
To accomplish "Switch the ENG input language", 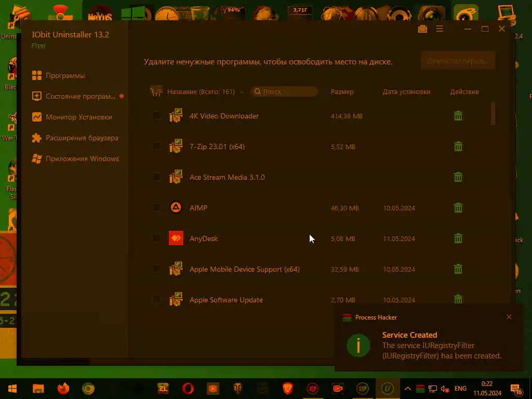I will tap(460, 389).
